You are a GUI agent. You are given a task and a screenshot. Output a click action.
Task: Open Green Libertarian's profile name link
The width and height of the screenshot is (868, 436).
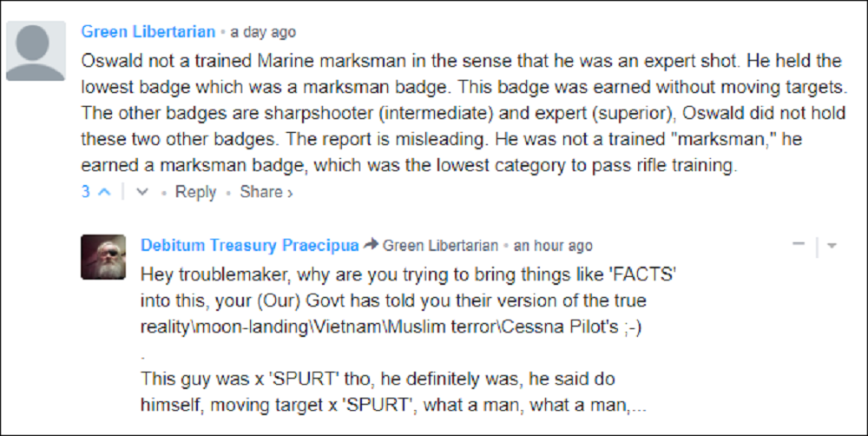coord(148,32)
